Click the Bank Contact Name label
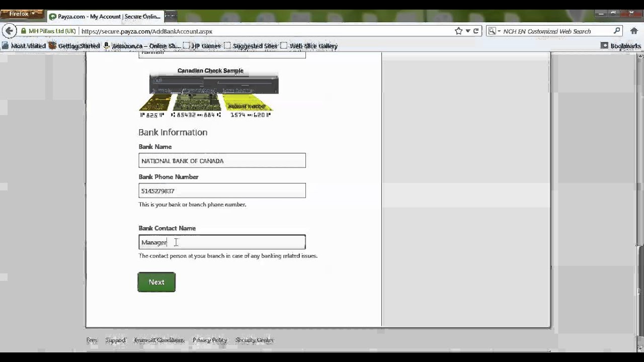 [x=167, y=228]
